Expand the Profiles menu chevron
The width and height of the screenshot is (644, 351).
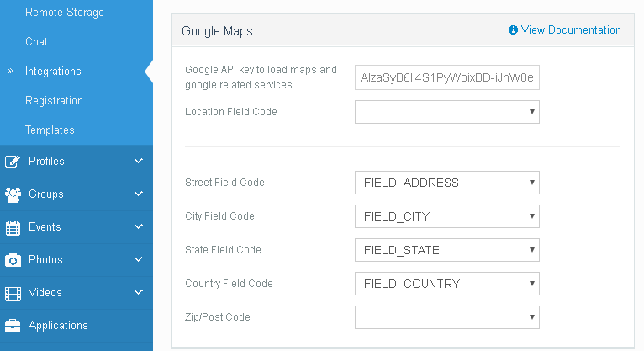(139, 161)
